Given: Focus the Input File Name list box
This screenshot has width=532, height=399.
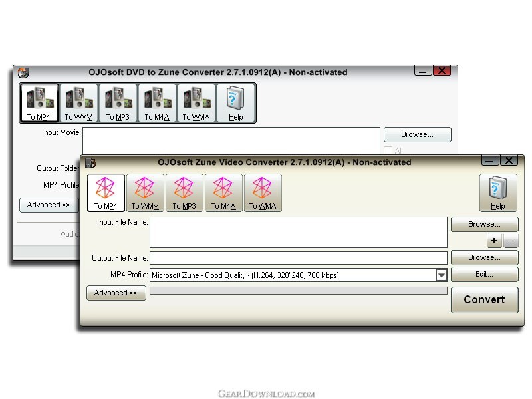Looking at the screenshot, I should (x=298, y=232).
